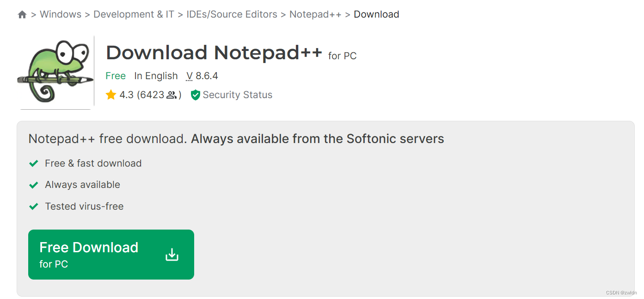This screenshot has width=644, height=299.
Task: Click the Always available list text
Action: (83, 185)
